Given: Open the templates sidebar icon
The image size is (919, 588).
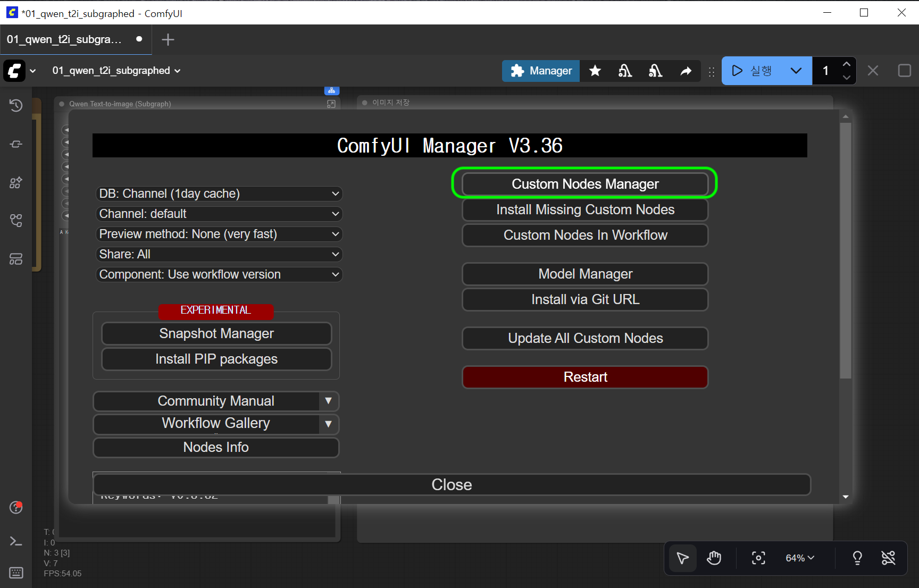Looking at the screenshot, I should [16, 259].
